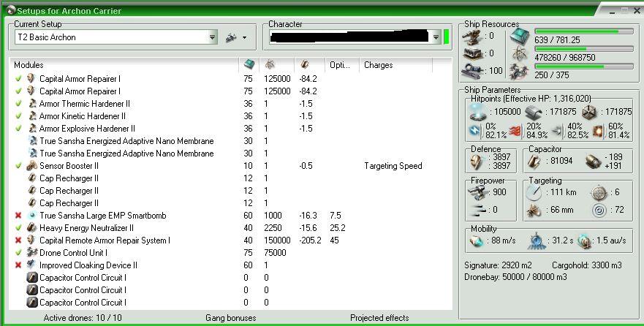The width and height of the screenshot is (644, 326).
Task: Select the middle Cap Recharger II row
Action: point(230,191)
